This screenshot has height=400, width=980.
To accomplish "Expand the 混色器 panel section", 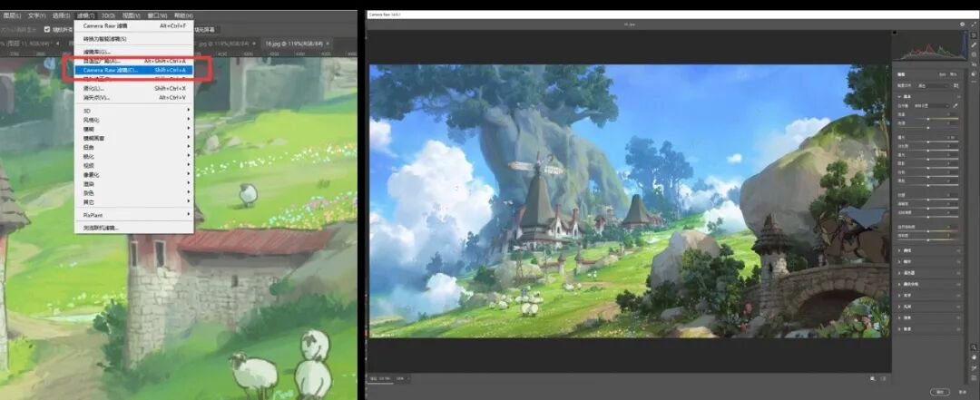I will click(899, 272).
